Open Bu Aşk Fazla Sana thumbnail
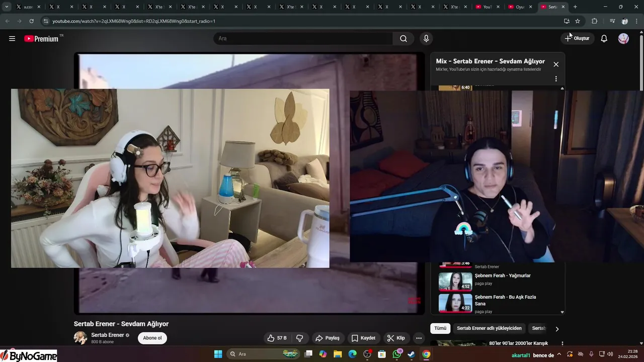Image resolution: width=644 pixels, height=362 pixels. [x=455, y=303]
